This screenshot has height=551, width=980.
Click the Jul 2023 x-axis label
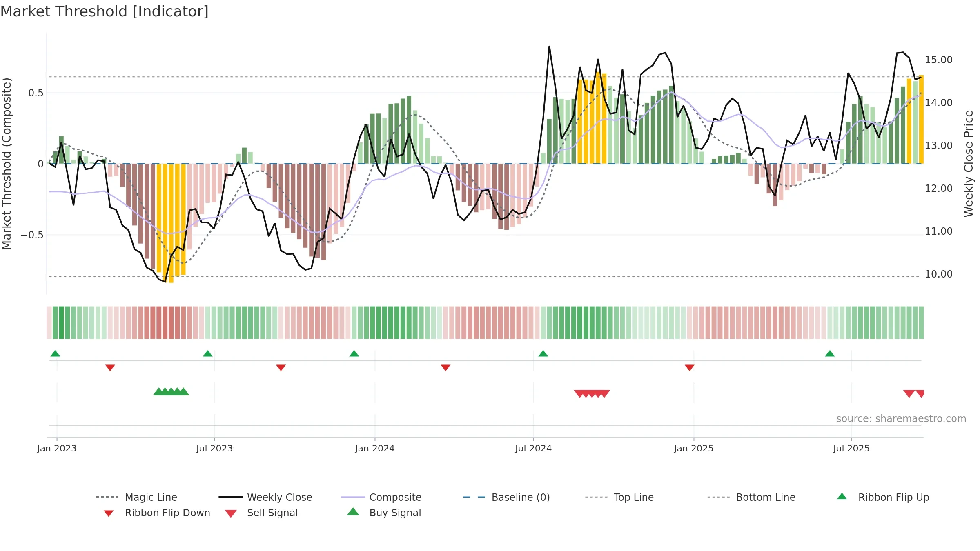(x=214, y=449)
